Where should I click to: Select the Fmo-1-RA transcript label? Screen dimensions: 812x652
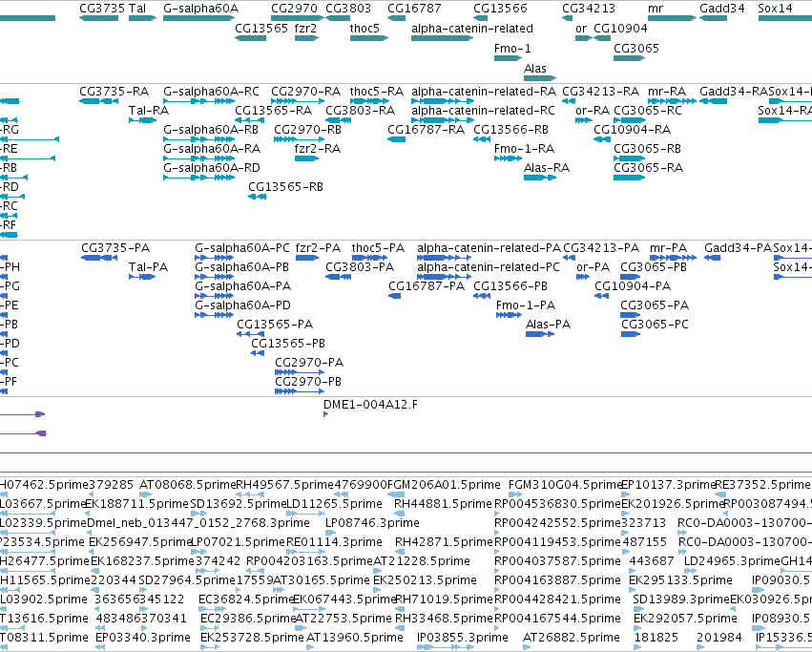(525, 148)
